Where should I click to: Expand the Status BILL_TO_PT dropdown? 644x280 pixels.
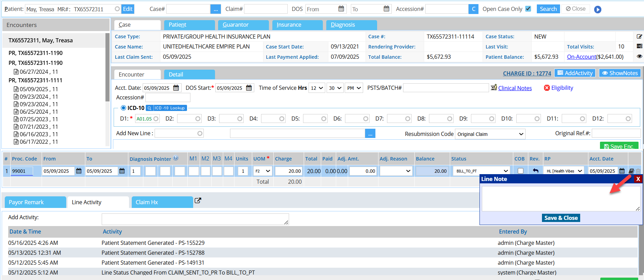click(482, 171)
